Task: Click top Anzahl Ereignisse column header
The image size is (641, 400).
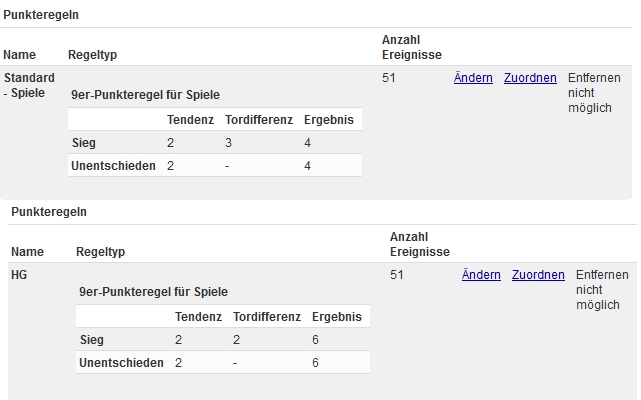Action: click(412, 47)
